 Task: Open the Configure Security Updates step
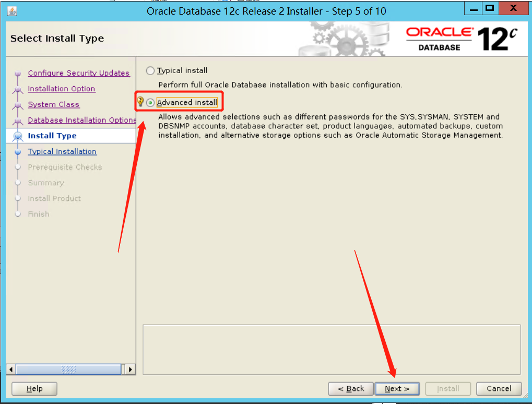pos(79,73)
